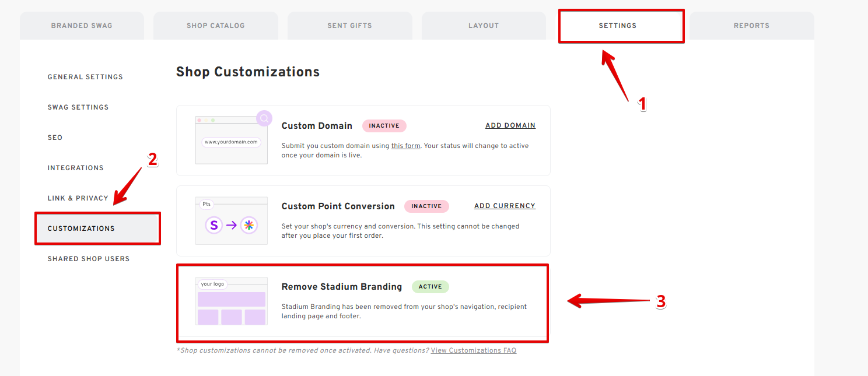Screen dimensions: 868x376
Task: Open General Settings in sidebar
Action: click(x=85, y=77)
